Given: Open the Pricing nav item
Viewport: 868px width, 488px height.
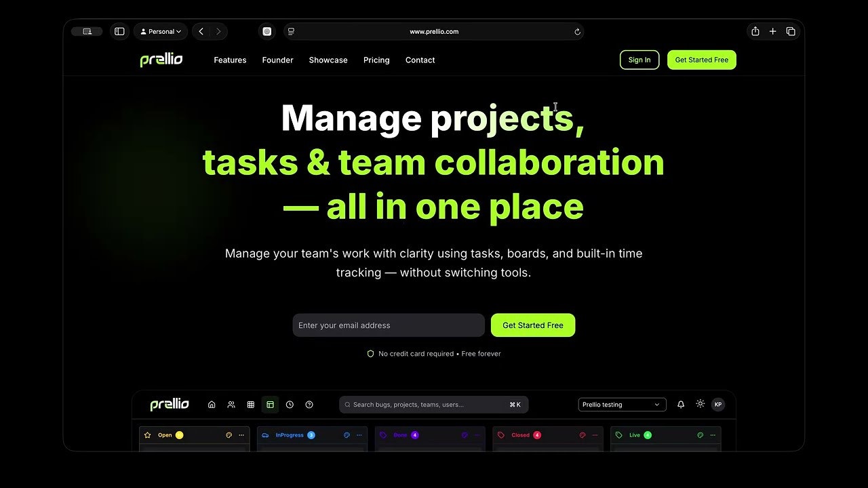Looking at the screenshot, I should pos(376,60).
